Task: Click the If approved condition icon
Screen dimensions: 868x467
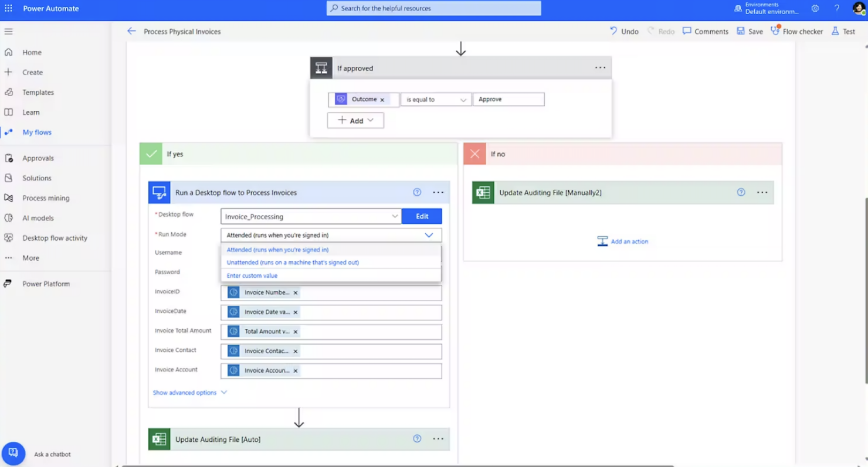Action: coord(321,68)
